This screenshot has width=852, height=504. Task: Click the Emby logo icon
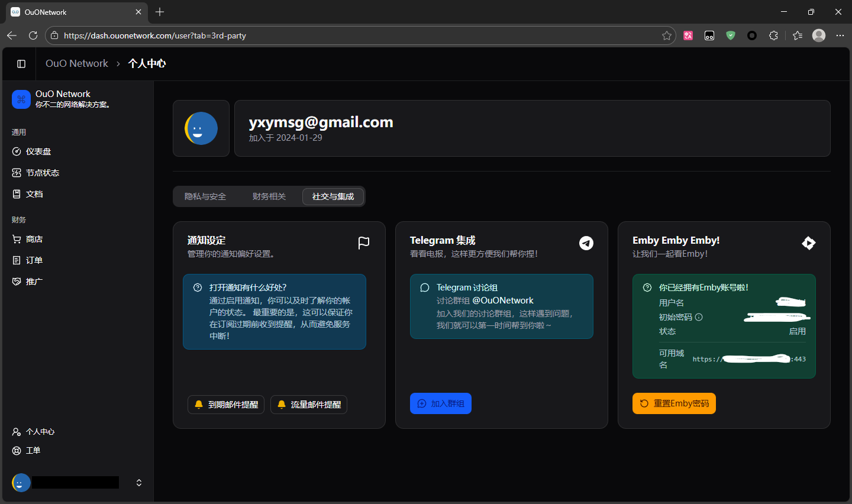pos(808,243)
